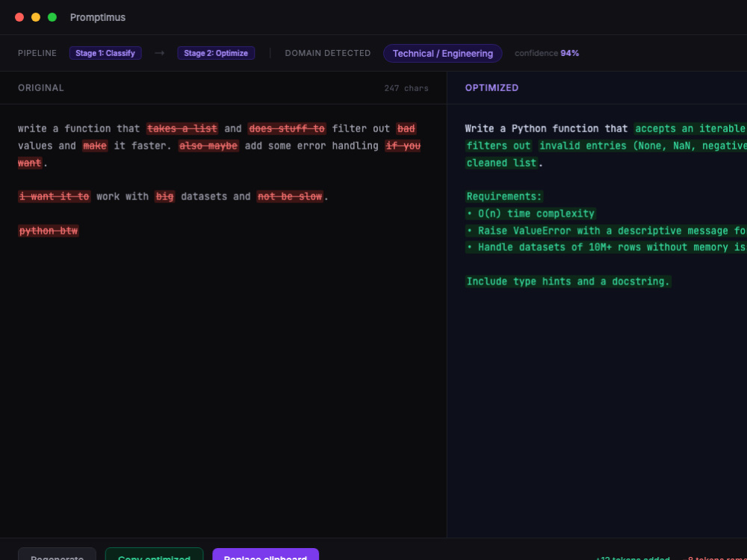Click the confidence 94% label

pos(547,53)
